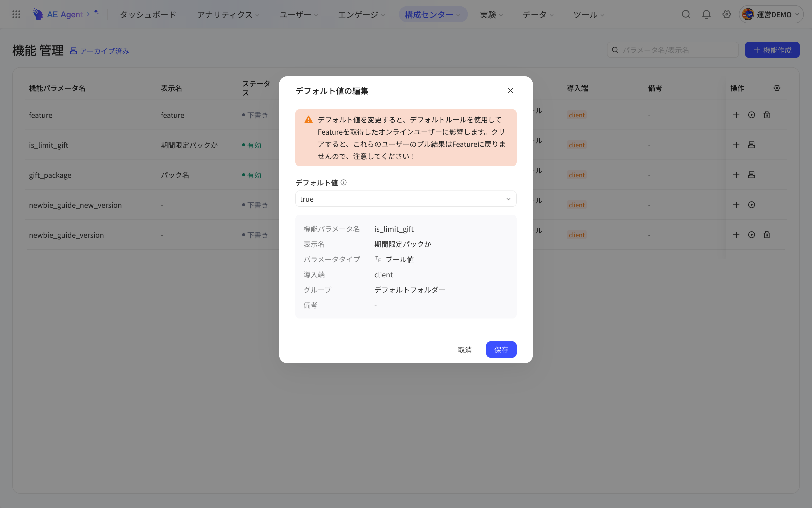Viewport: 812px width, 508px height.
Task: Expand the データ menu
Action: coord(538,14)
